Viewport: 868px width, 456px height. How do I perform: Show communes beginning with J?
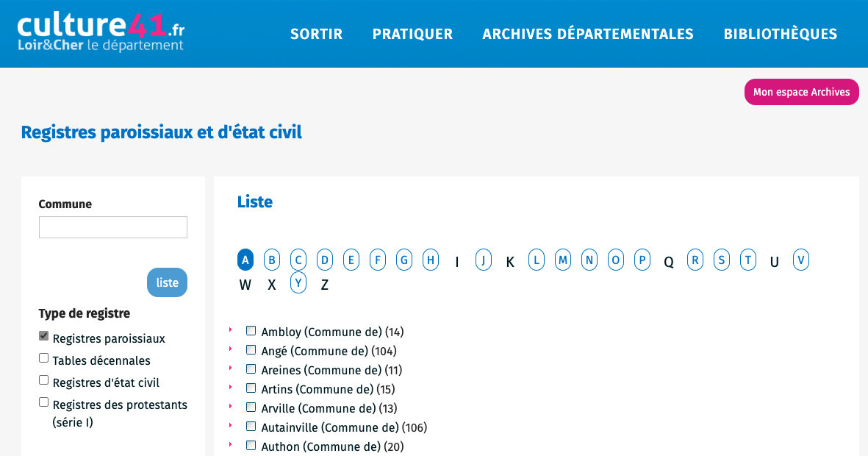(x=484, y=260)
